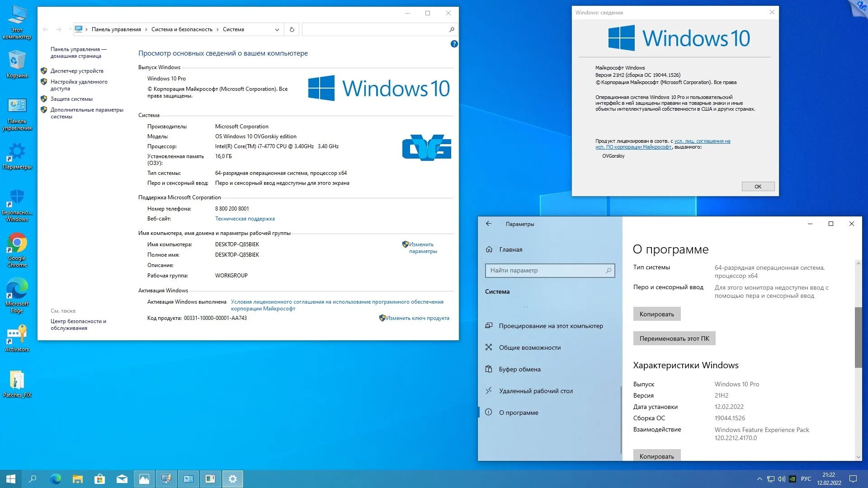Go to Панель управления домашняя страница
This screenshot has height=488, width=868.
click(x=79, y=52)
